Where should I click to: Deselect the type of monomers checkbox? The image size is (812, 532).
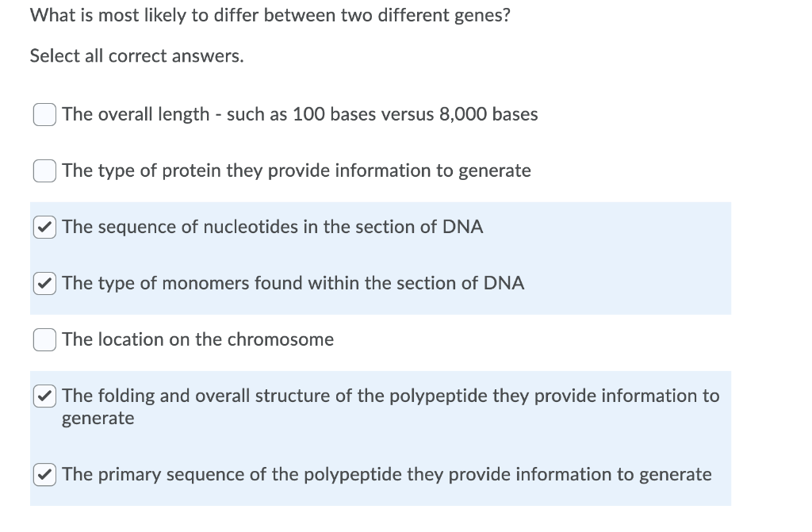pyautogui.click(x=44, y=283)
